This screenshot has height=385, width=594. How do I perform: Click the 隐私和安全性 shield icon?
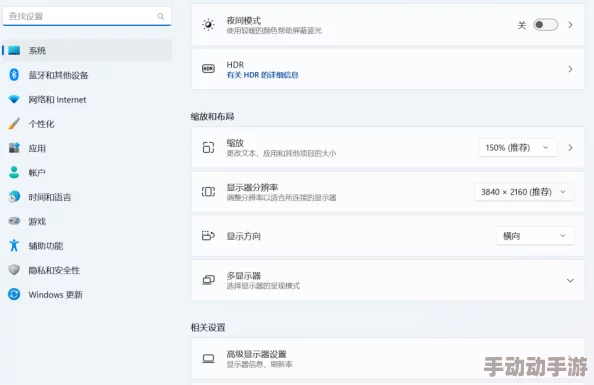point(14,270)
